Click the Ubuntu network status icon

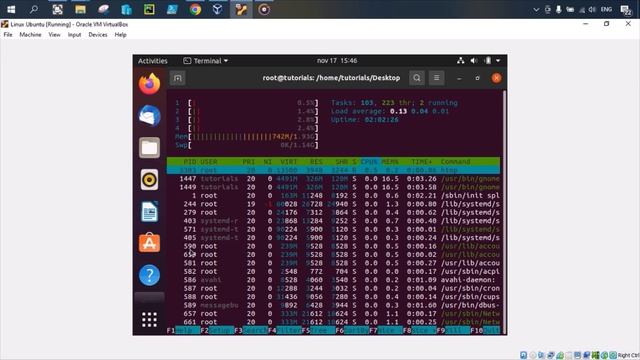click(460, 61)
